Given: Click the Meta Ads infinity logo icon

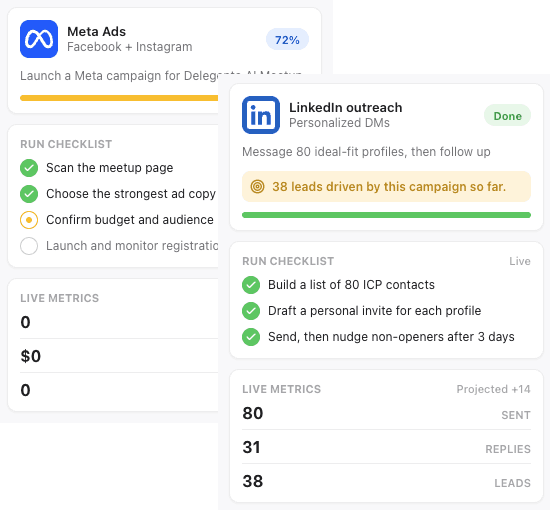Looking at the screenshot, I should coord(39,39).
